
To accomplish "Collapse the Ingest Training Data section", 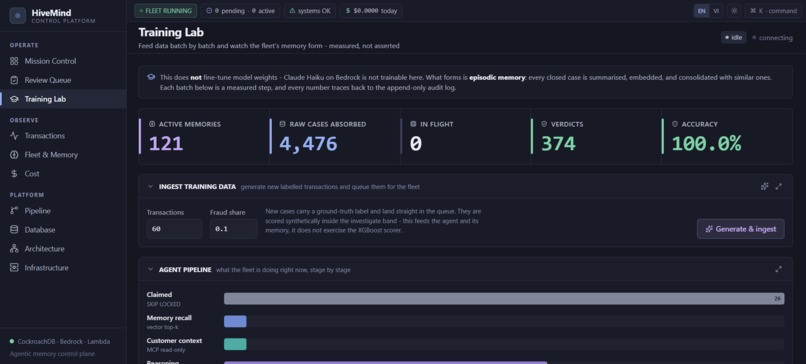I will 151,187.
